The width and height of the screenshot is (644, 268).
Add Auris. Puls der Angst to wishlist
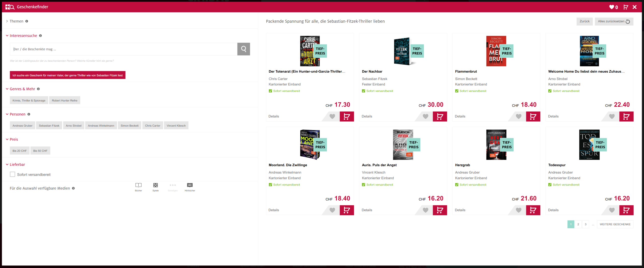(x=425, y=210)
